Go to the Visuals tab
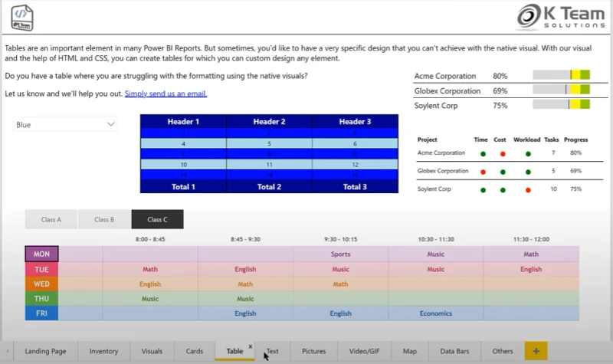613x364 pixels. [152, 351]
